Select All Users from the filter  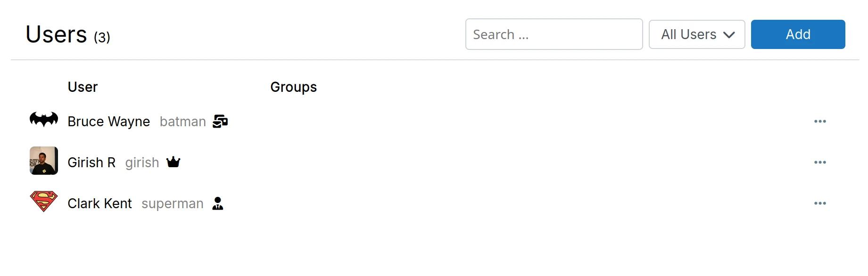[x=687, y=34]
